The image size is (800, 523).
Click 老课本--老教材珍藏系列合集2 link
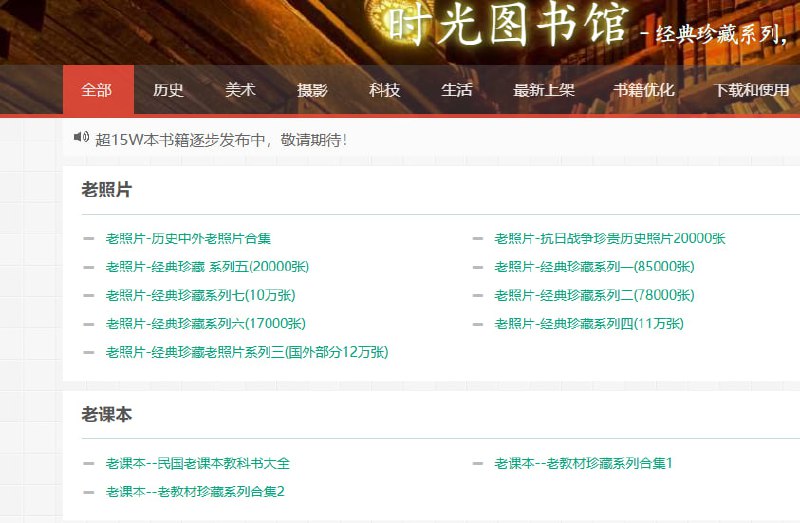[x=195, y=492]
